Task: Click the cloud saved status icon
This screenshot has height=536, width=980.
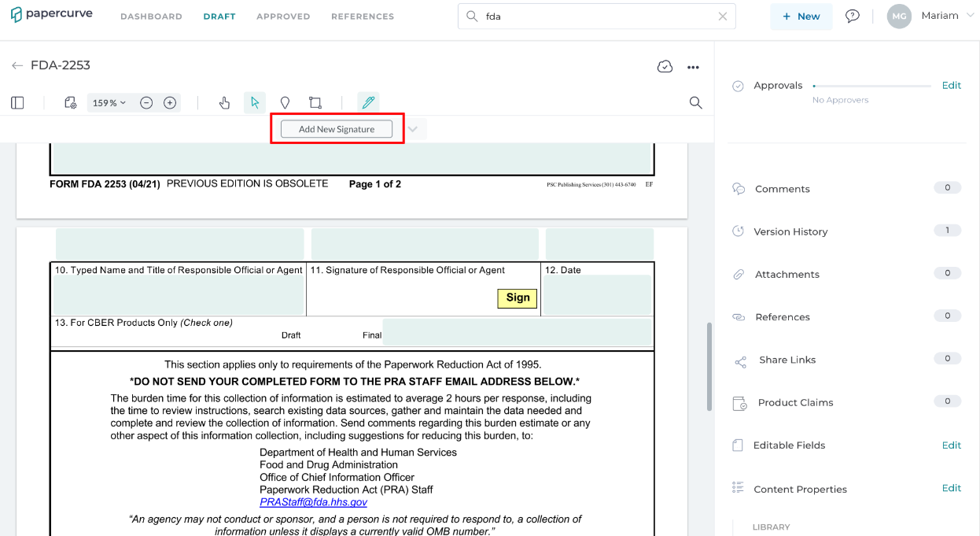Action: pos(665,67)
